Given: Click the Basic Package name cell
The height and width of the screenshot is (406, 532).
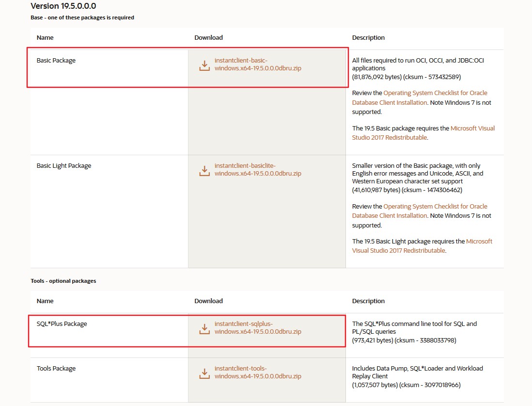Looking at the screenshot, I should point(56,60).
